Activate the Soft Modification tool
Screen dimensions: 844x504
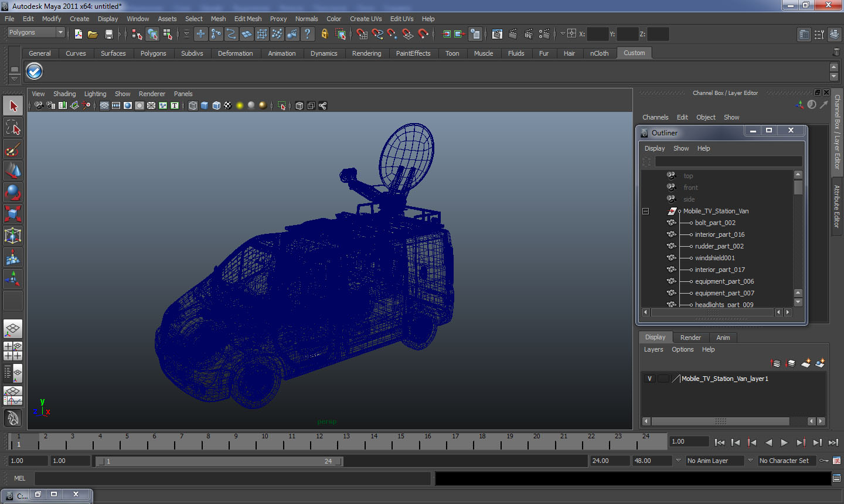click(13, 257)
